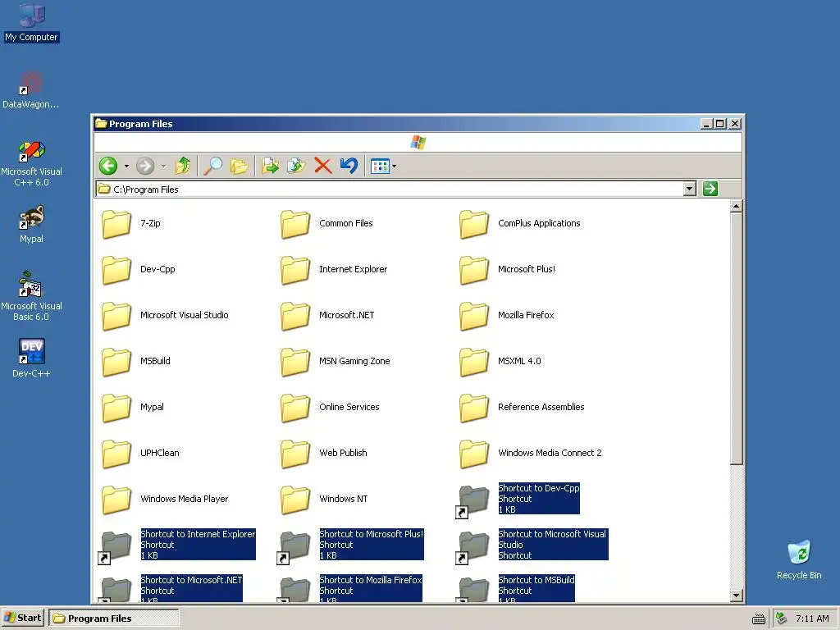
Task: Select the Dev-C++ desktop shortcut
Action: click(x=32, y=358)
